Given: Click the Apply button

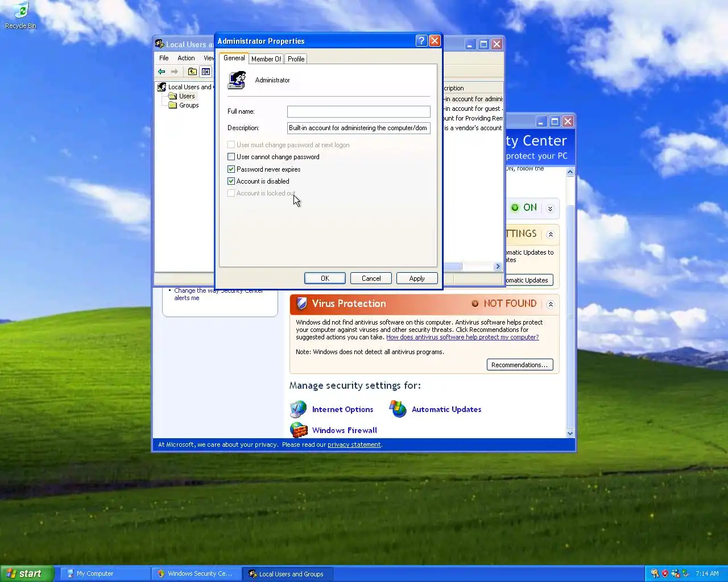Looking at the screenshot, I should (417, 278).
